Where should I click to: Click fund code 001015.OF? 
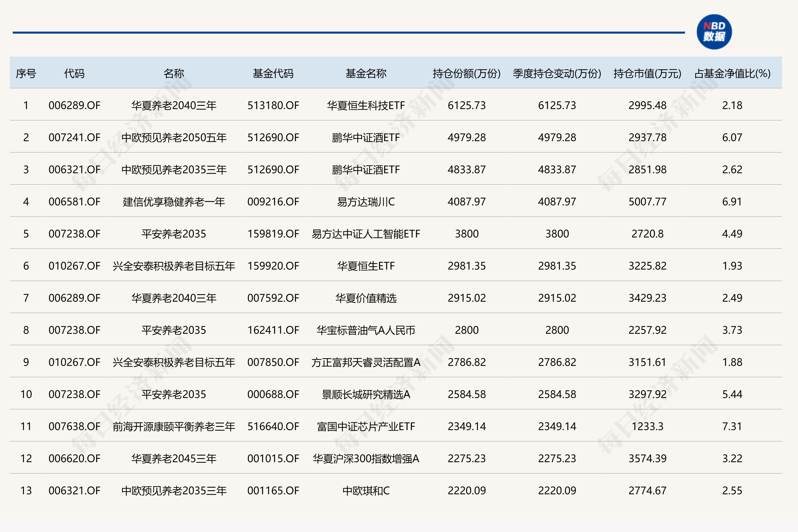tap(273, 458)
